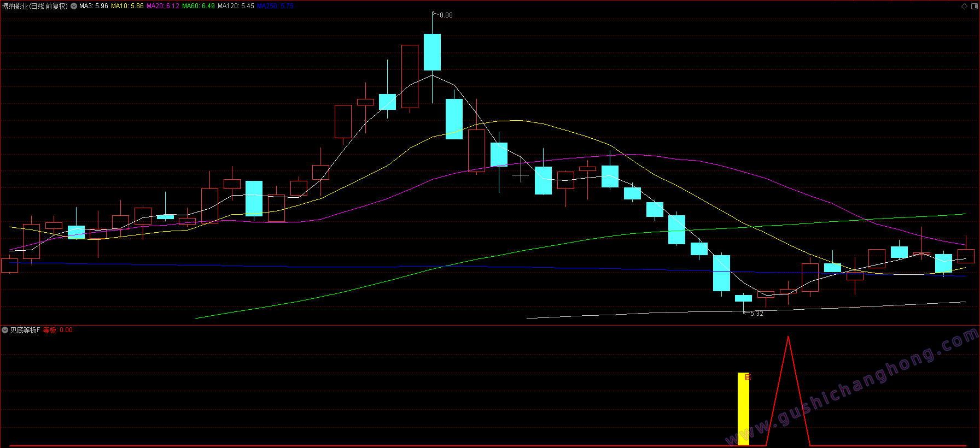Click the magenta MA20: 6.12 label
Viewport: 980px width, 448px height.
click(x=163, y=6)
